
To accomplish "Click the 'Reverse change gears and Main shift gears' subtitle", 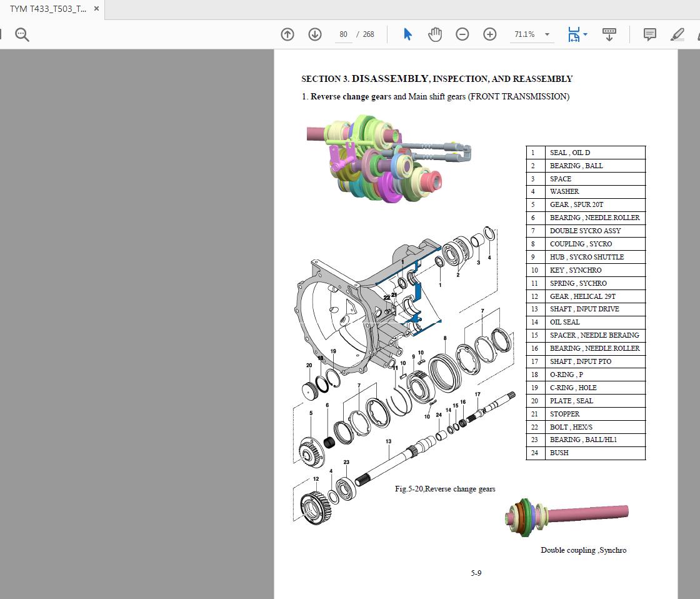I will (436, 96).
